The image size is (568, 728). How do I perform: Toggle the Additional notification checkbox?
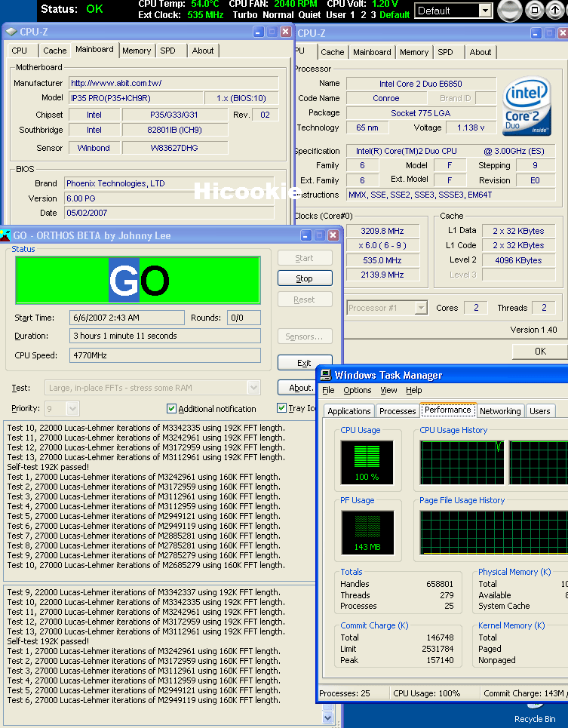tap(171, 409)
